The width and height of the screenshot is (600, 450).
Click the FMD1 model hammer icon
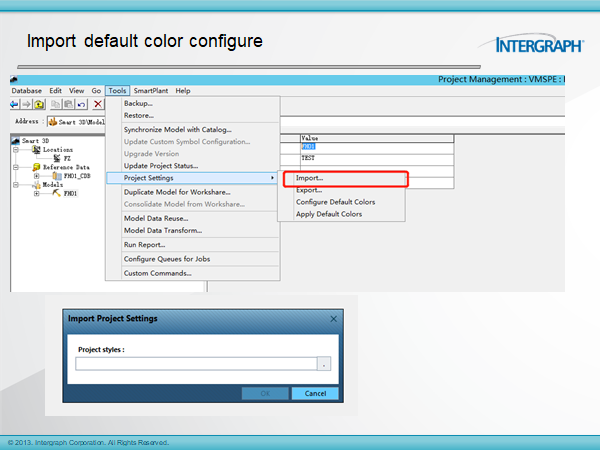tap(57, 193)
